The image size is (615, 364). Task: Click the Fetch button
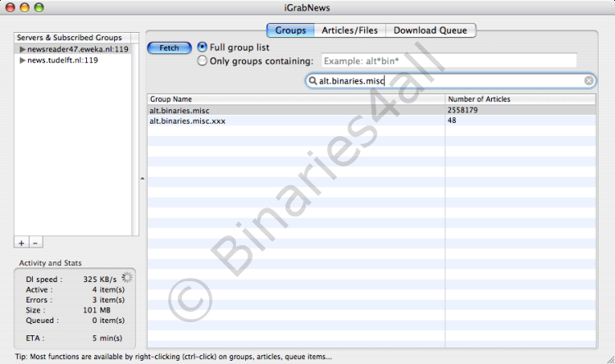coord(169,48)
